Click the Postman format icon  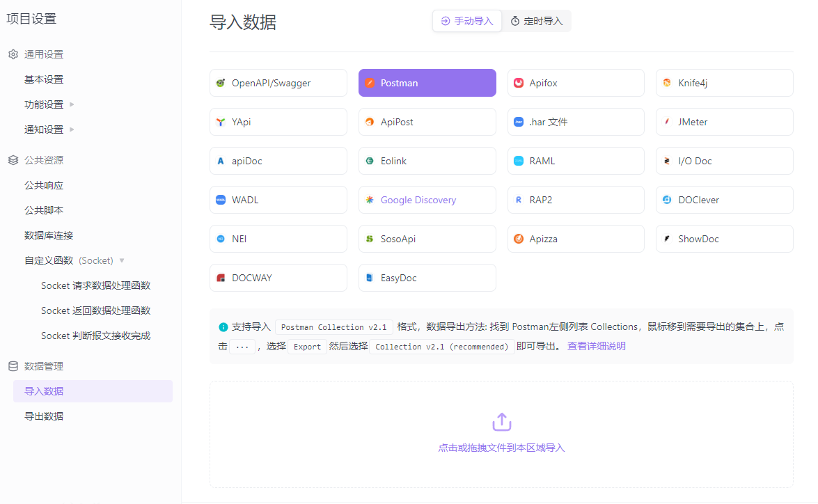(x=370, y=83)
